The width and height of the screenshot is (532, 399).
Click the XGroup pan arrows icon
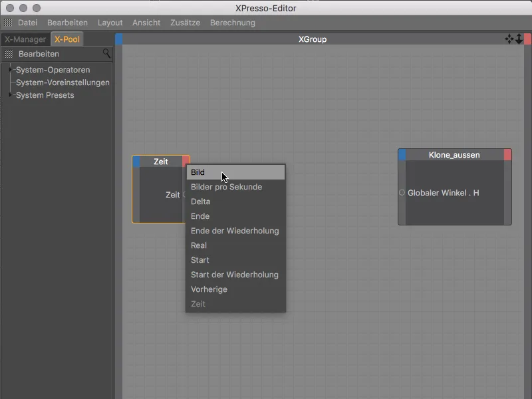tap(509, 39)
